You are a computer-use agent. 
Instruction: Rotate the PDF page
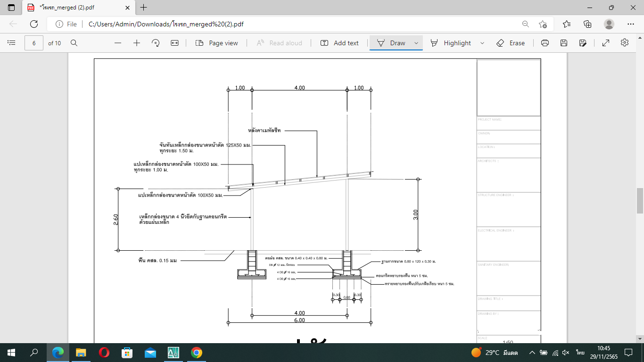156,43
